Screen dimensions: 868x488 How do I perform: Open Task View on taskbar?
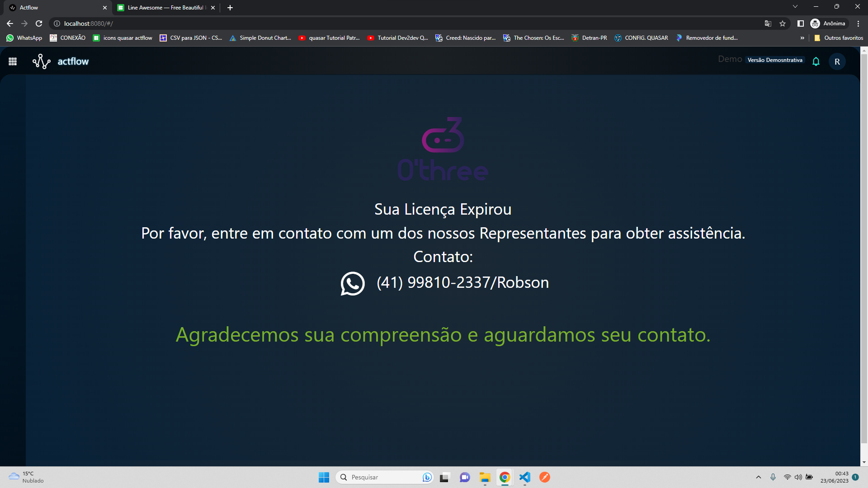point(445,477)
